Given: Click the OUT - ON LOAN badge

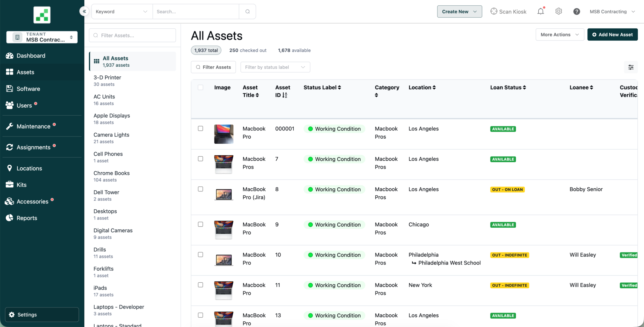Looking at the screenshot, I should 507,190.
